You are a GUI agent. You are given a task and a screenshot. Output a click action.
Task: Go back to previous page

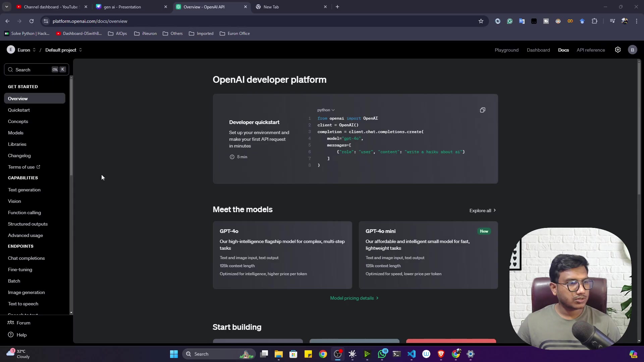pyautogui.click(x=7, y=21)
